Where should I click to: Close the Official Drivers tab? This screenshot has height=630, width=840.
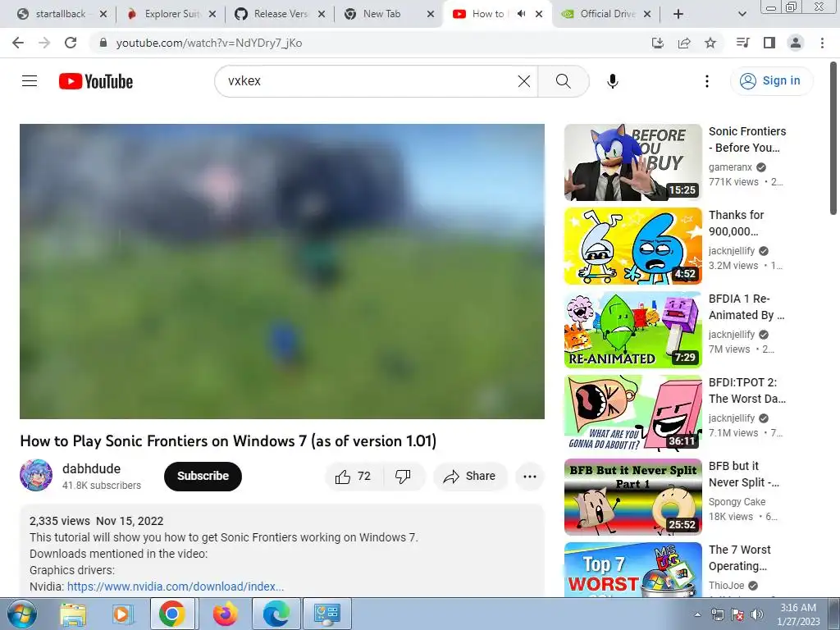pos(647,14)
